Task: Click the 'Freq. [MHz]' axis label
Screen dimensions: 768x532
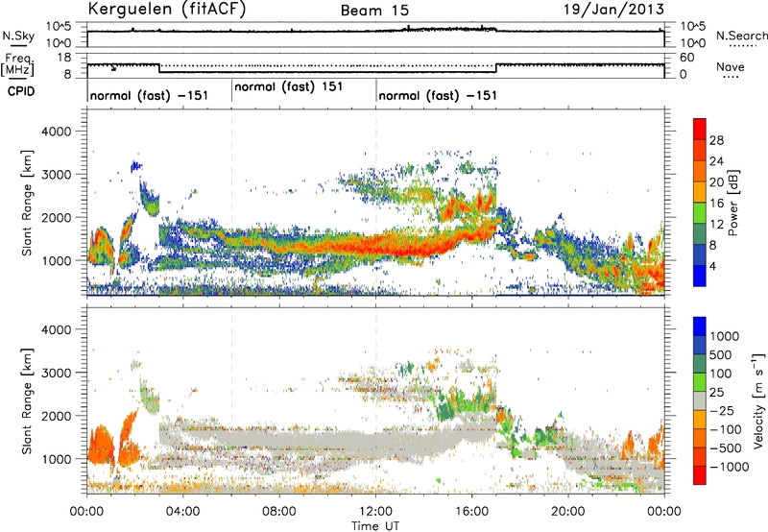Action: pyautogui.click(x=18, y=65)
